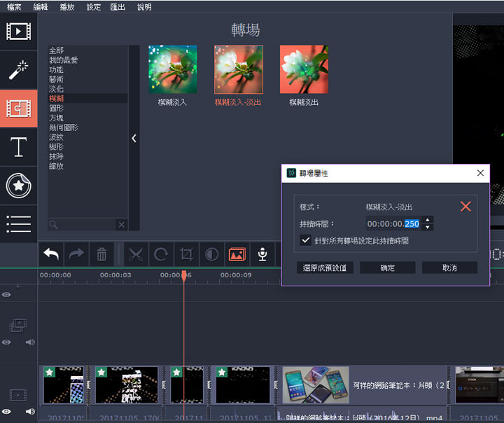
Task: Decrease duration with down arrow
Action: pyautogui.click(x=428, y=228)
